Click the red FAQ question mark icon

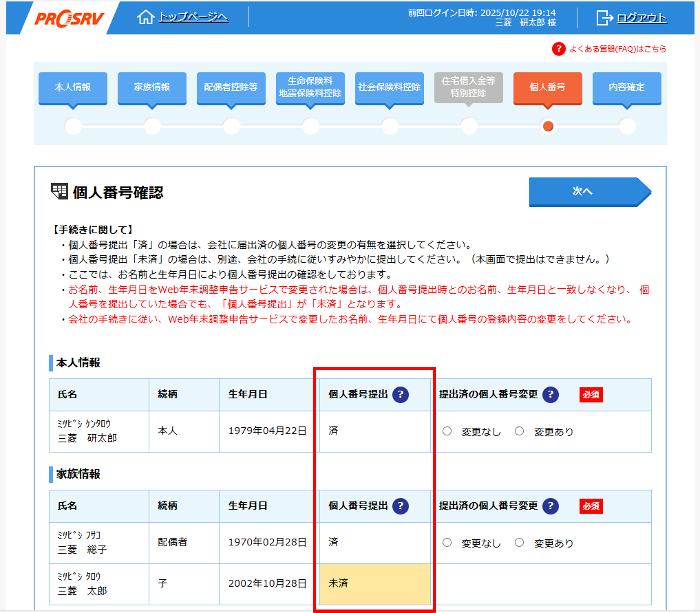click(x=559, y=49)
